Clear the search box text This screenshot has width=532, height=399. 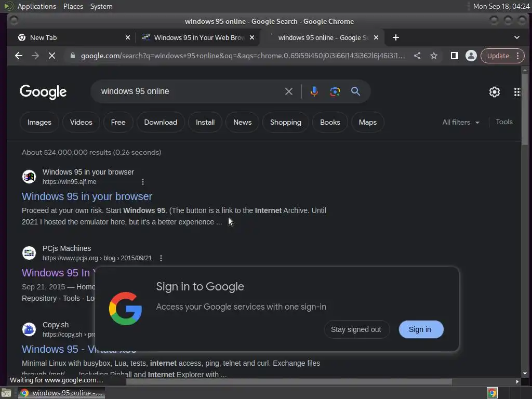click(x=289, y=91)
